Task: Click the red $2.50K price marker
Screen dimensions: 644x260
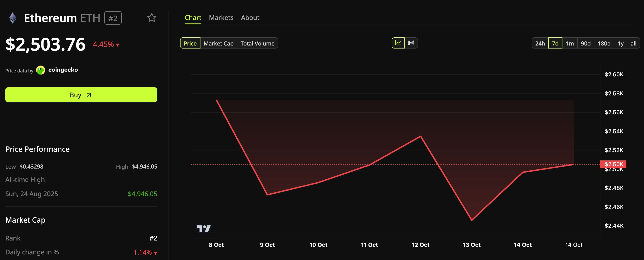Action: click(613, 164)
